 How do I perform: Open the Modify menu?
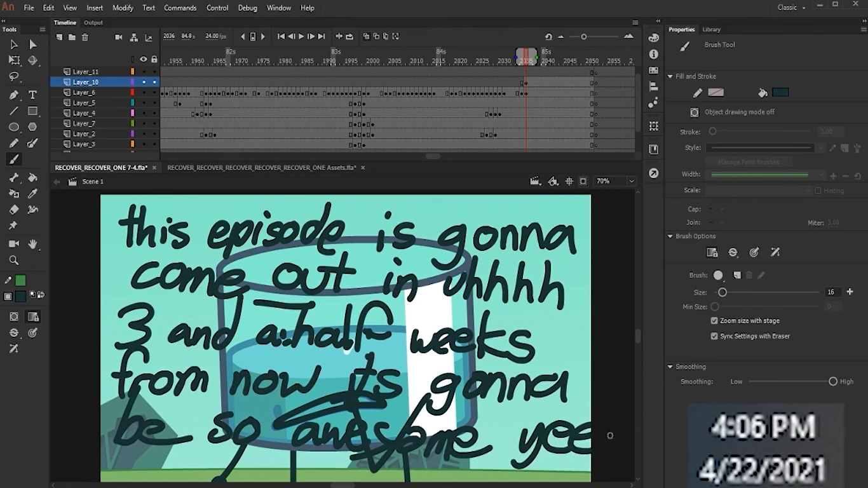tap(123, 8)
